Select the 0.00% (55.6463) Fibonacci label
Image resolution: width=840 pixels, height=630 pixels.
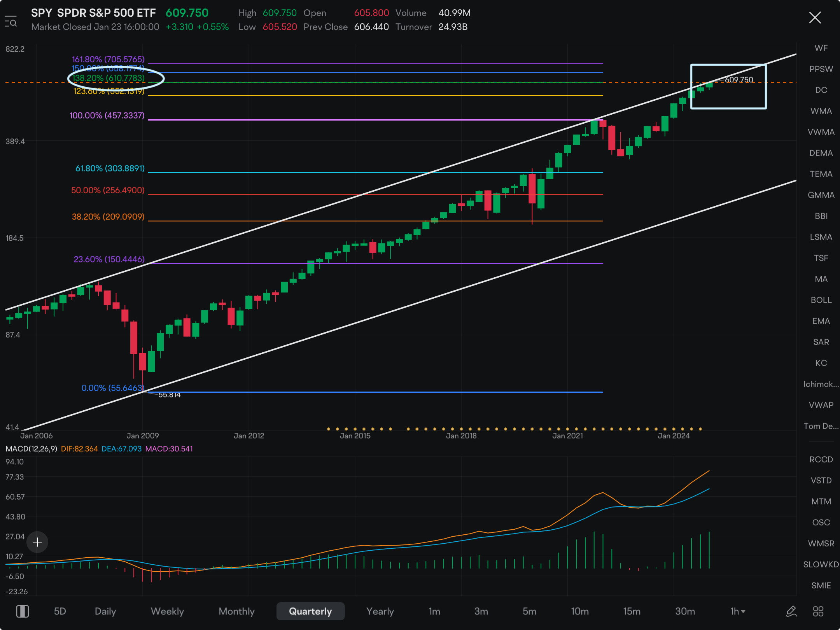click(113, 388)
